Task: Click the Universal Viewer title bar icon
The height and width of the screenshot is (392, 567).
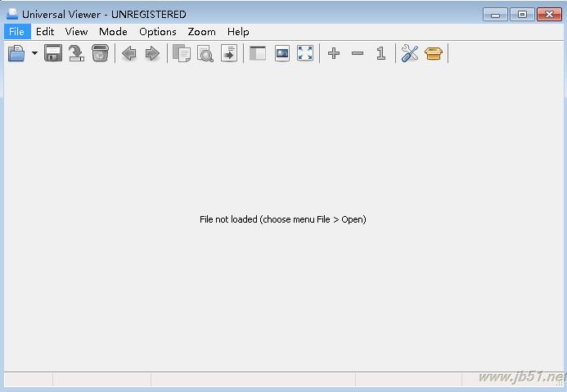Action: click(12, 14)
